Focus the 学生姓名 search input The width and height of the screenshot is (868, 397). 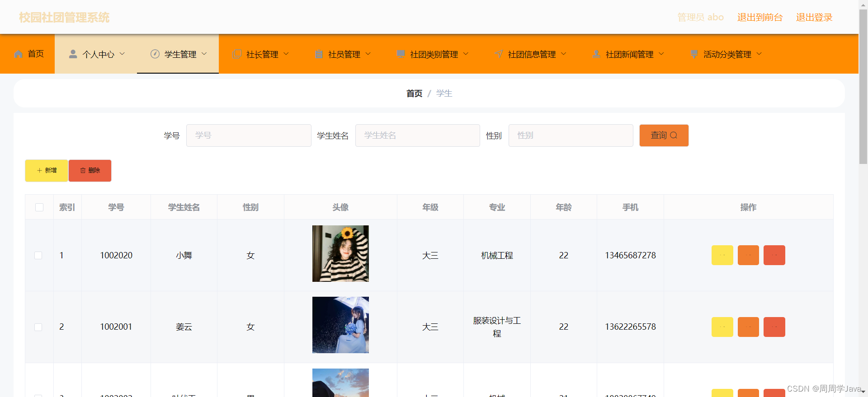(x=418, y=135)
